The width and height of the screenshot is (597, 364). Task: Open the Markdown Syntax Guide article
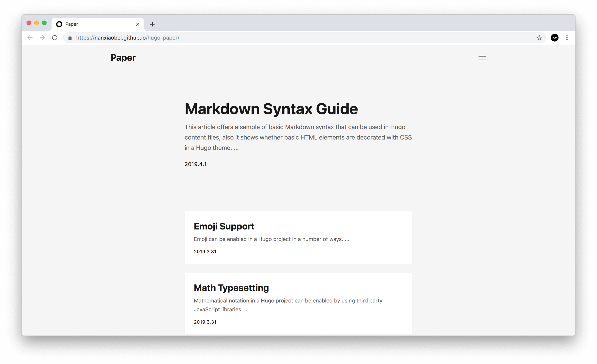click(271, 109)
